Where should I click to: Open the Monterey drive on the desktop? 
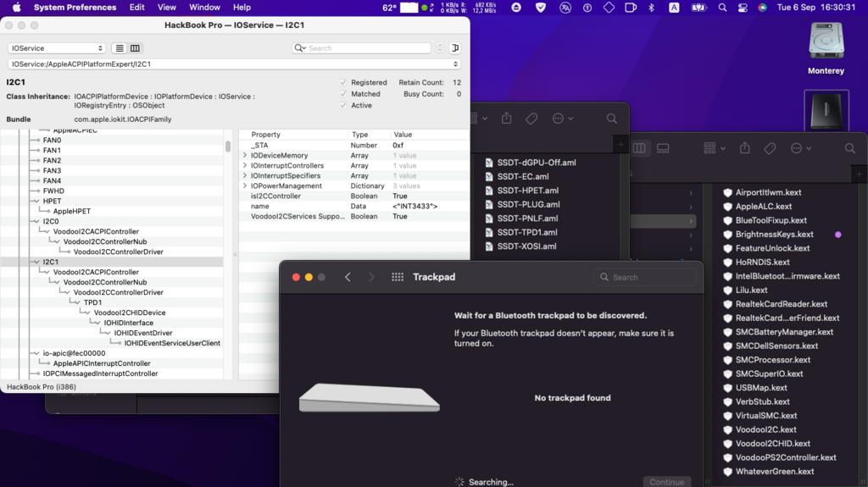pyautogui.click(x=826, y=48)
